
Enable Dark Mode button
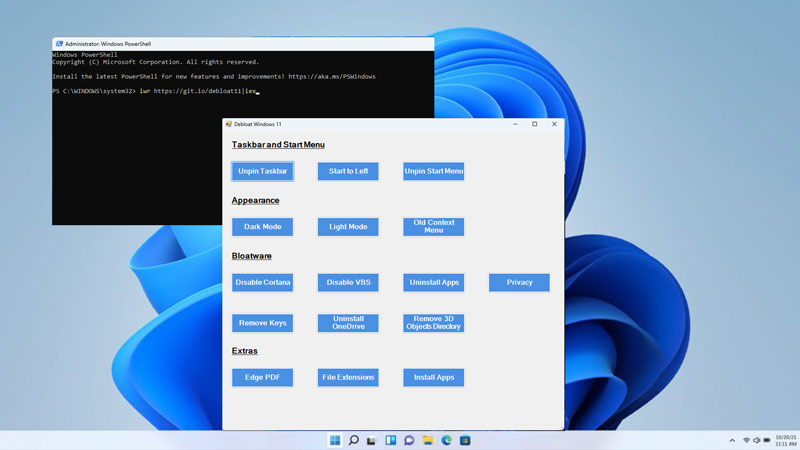[x=262, y=227]
